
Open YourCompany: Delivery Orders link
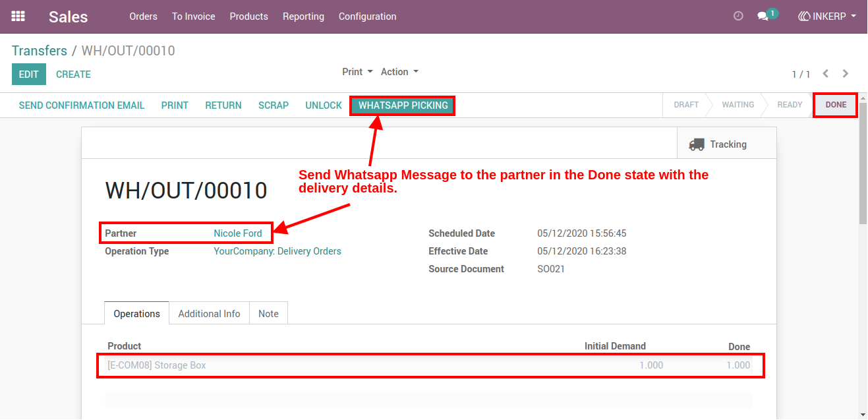[x=277, y=251]
